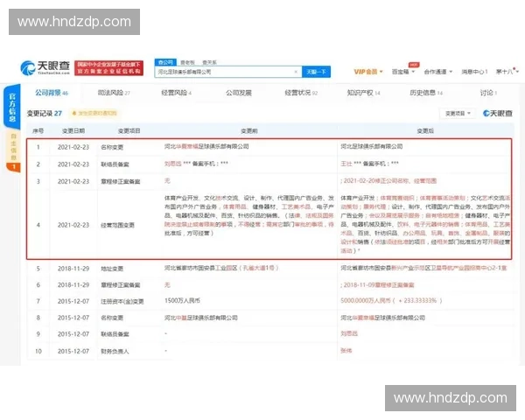Click the 注册资本(金)变更 cell
The height and width of the screenshot is (420, 525).
(122, 301)
